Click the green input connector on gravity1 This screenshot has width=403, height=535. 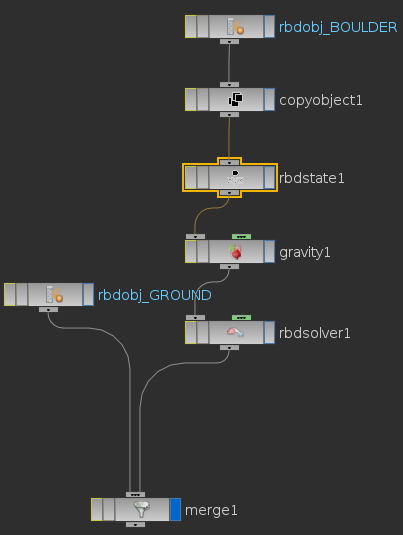241,236
